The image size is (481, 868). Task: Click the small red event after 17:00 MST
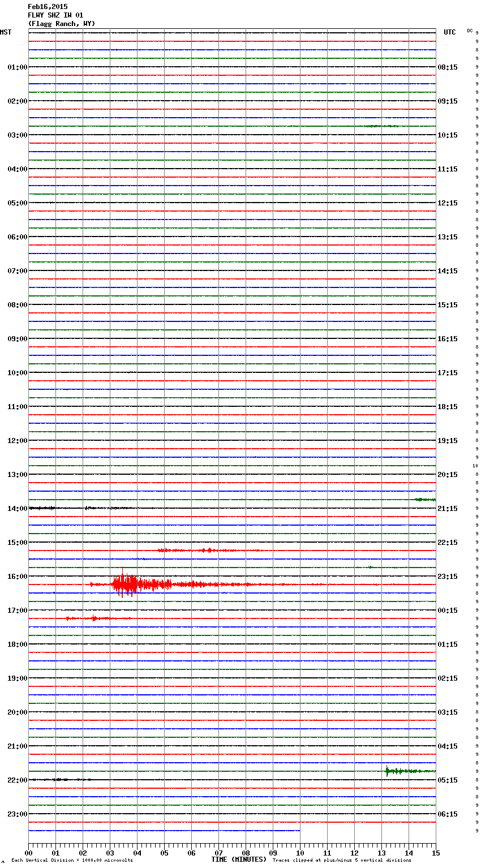pos(93,618)
